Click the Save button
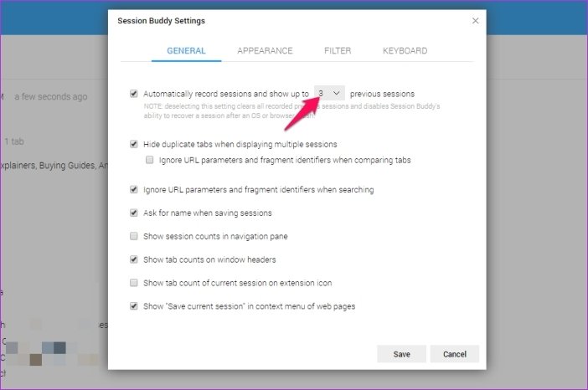Screen dimensions: 588x390 click(x=401, y=354)
